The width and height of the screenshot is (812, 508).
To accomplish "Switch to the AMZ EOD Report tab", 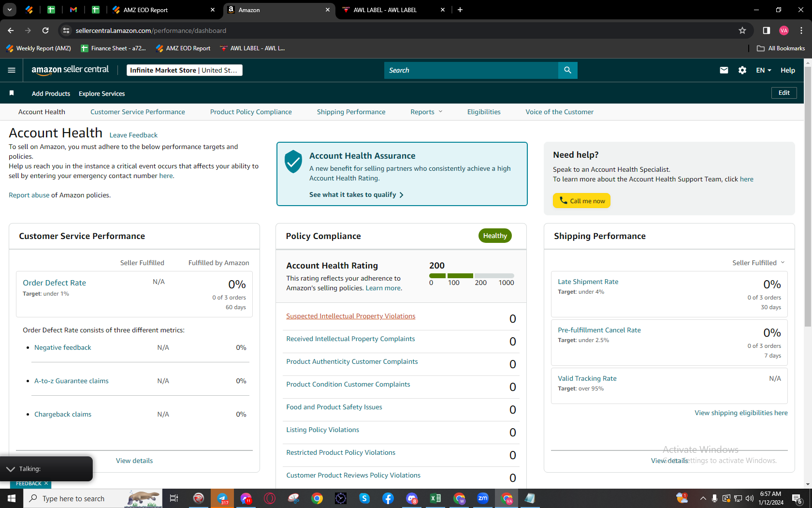I will [x=163, y=10].
